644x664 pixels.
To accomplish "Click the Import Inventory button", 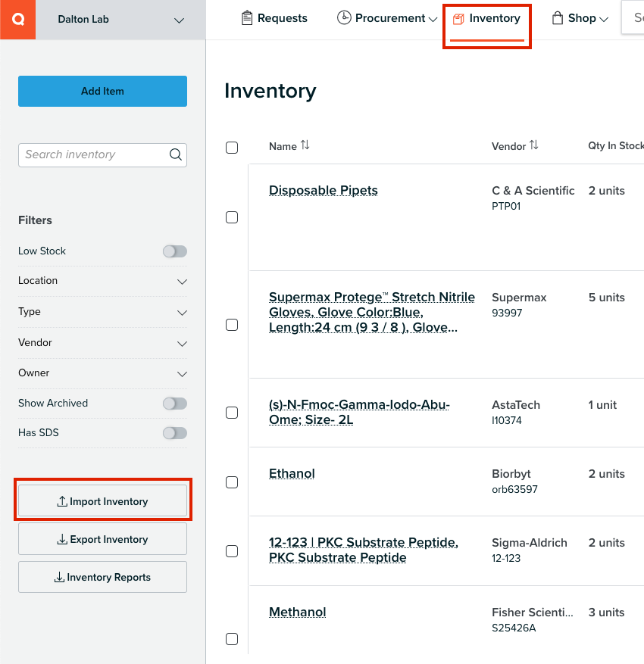I will coord(102,501).
